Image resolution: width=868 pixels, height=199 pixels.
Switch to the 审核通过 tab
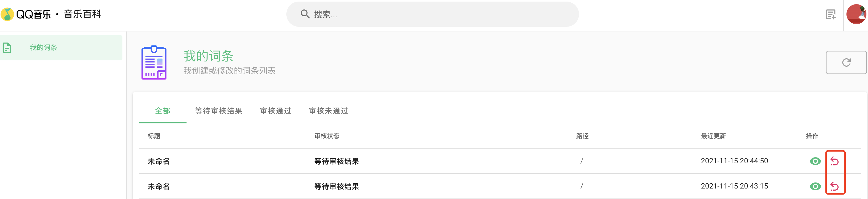coord(276,111)
